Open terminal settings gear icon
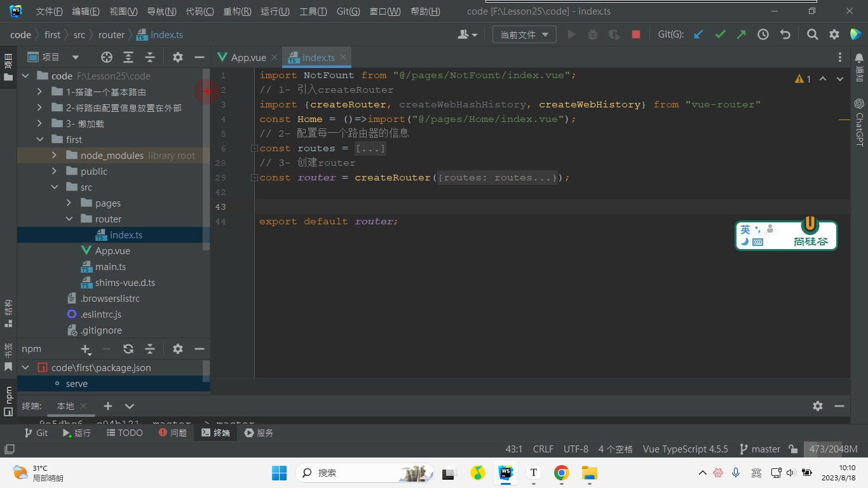The image size is (868, 488). (818, 406)
